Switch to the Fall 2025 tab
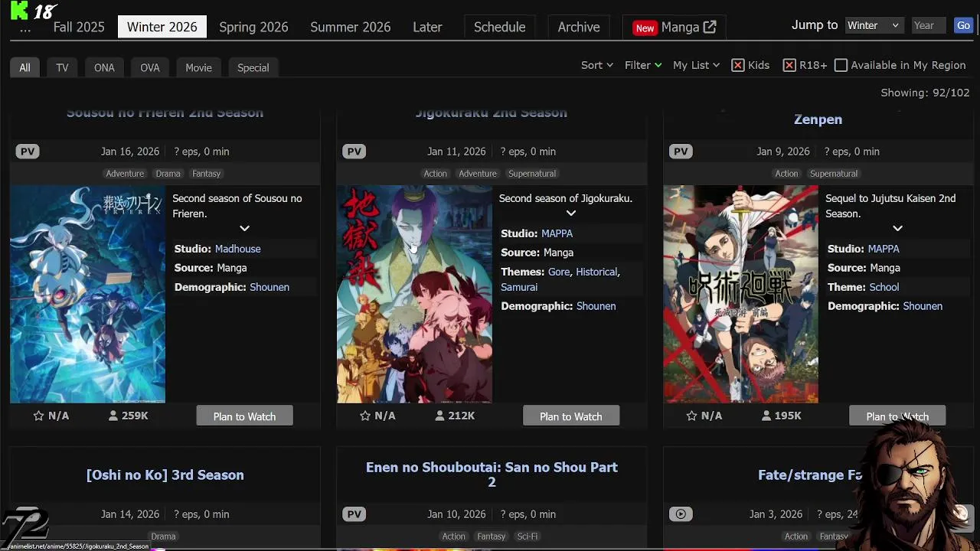Image resolution: width=980 pixels, height=551 pixels. 79,27
